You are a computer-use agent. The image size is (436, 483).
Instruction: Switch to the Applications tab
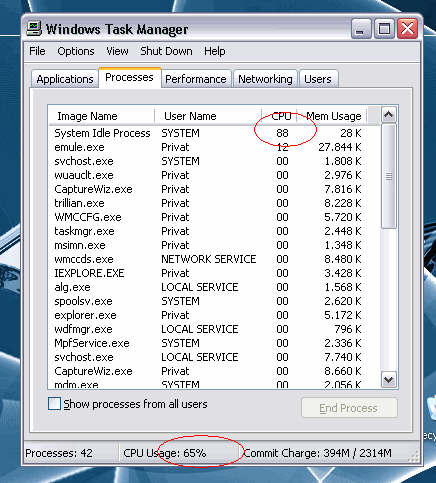coord(65,79)
